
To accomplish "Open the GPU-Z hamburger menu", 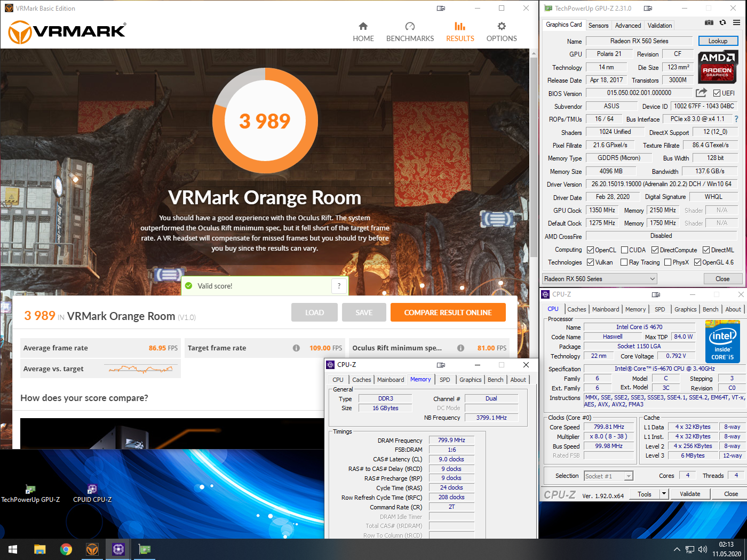I will click(736, 23).
